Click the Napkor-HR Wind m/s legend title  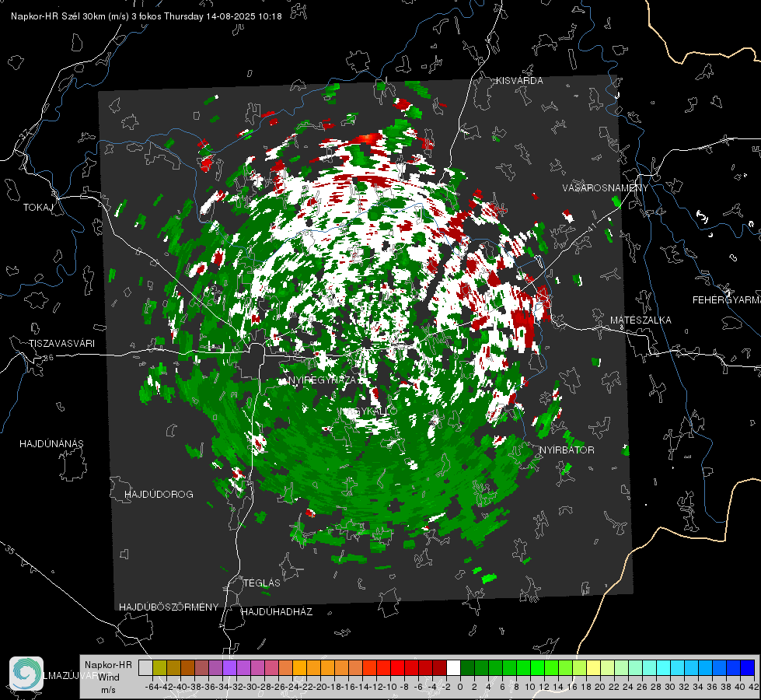tap(108, 677)
